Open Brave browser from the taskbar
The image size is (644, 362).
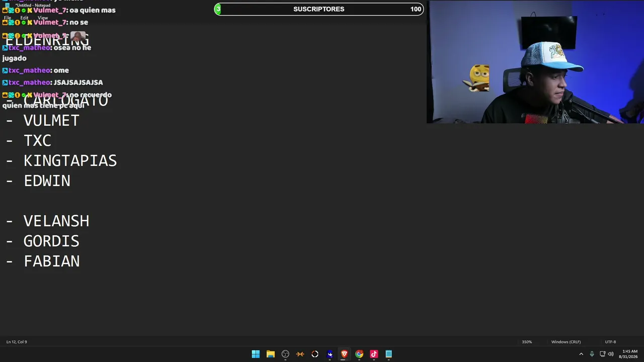click(345, 354)
